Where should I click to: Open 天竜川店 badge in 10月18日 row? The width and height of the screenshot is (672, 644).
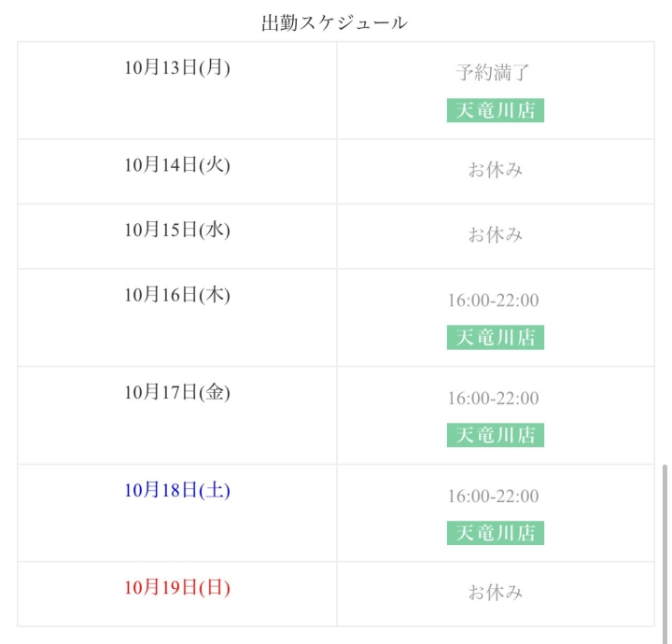point(495,533)
